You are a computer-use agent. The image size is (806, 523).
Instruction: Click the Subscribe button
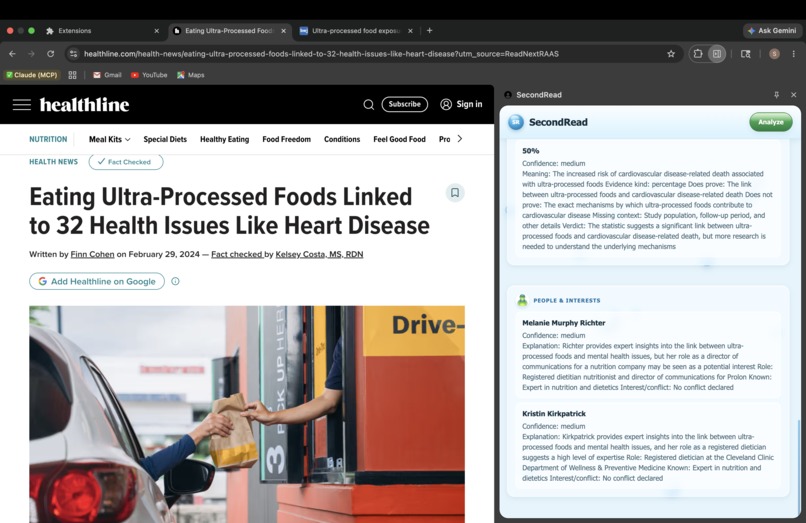click(405, 104)
